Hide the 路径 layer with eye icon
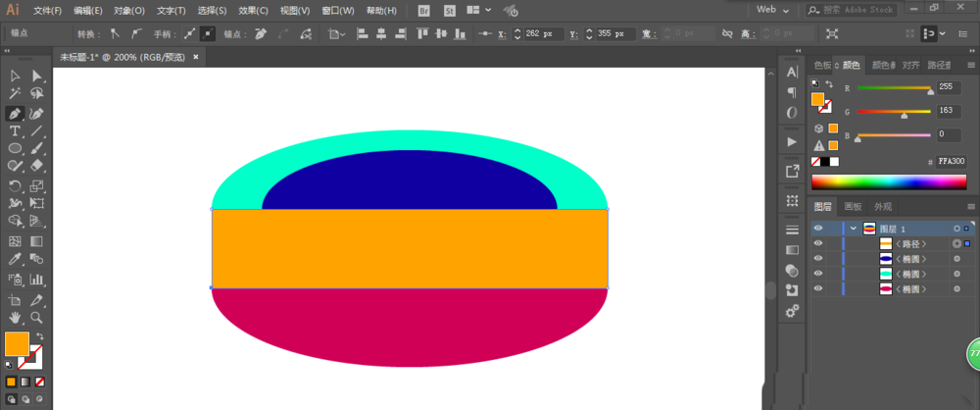This screenshot has width=980, height=410. coord(818,243)
